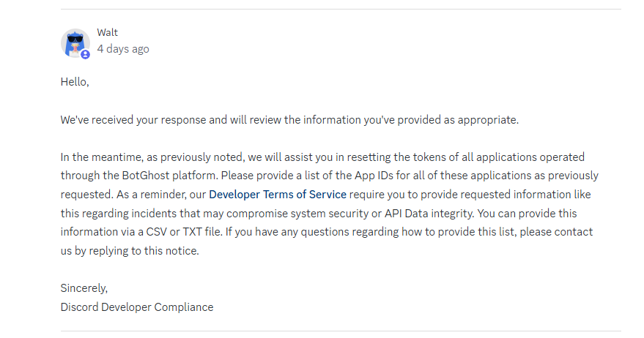Click the word 'CSV' in the message

click(157, 232)
